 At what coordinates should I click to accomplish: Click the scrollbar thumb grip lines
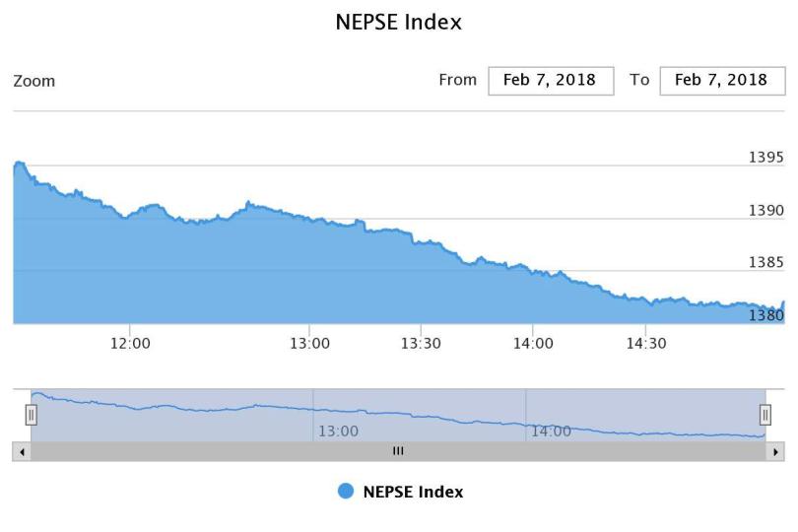point(398,451)
